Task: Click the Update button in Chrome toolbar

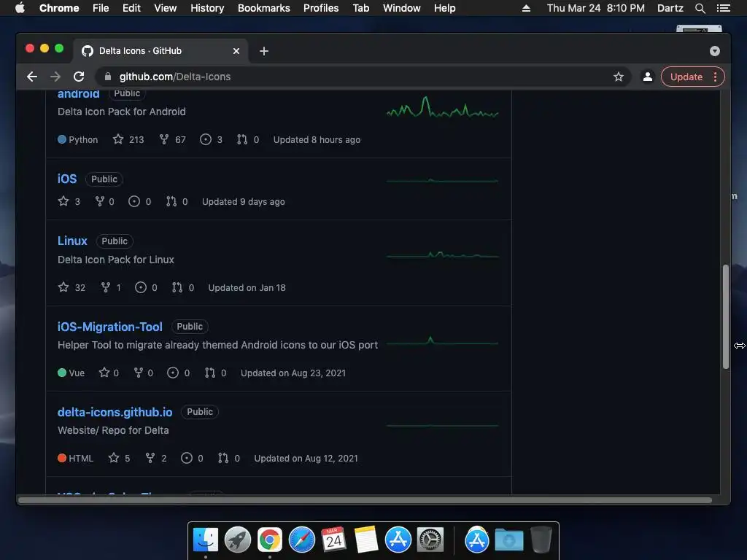Action: coord(686,77)
